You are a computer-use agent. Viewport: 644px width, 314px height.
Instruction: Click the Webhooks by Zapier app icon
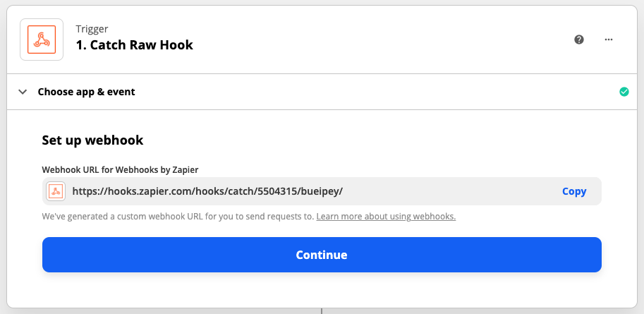41,40
